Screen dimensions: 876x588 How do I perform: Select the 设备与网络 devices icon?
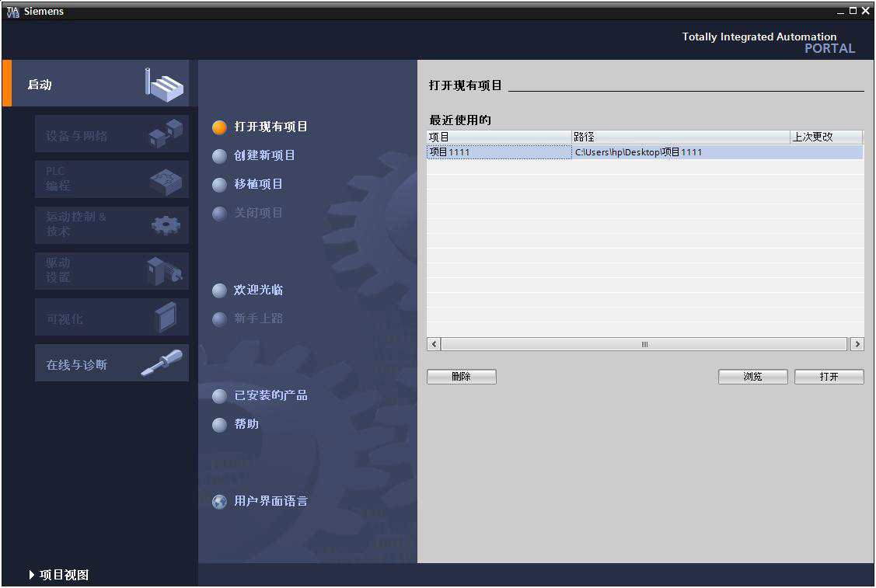pos(166,134)
